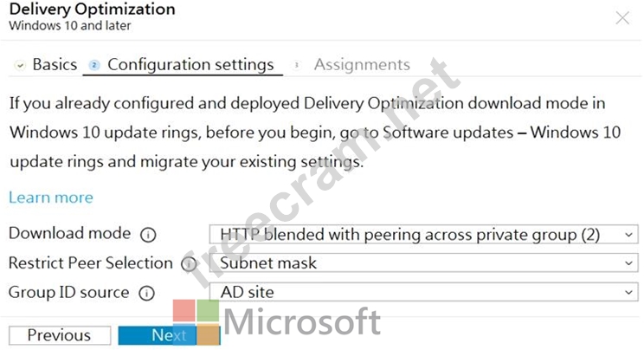Click the step 2 circle icon

tap(94, 65)
